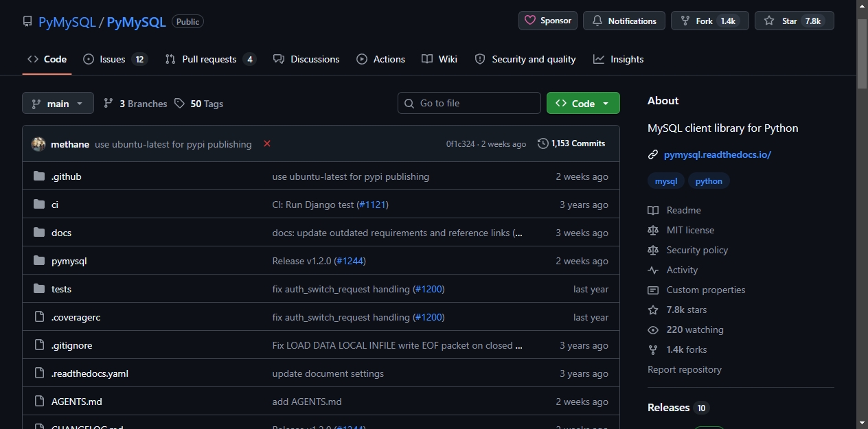Click the tests folder icon

click(x=39, y=289)
